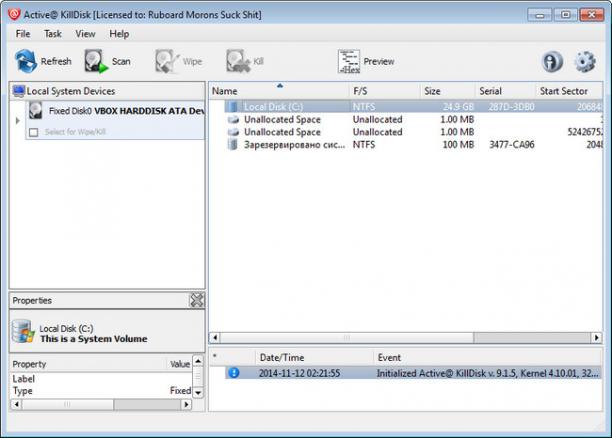Open the settings gear icon
Image resolution: width=612 pixels, height=438 pixels.
tap(585, 62)
